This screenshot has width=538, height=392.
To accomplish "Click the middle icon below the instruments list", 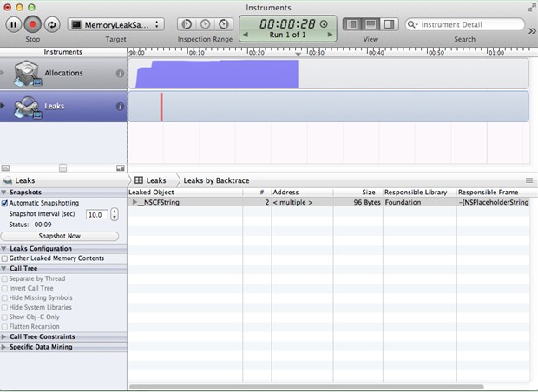I will [62, 167].
